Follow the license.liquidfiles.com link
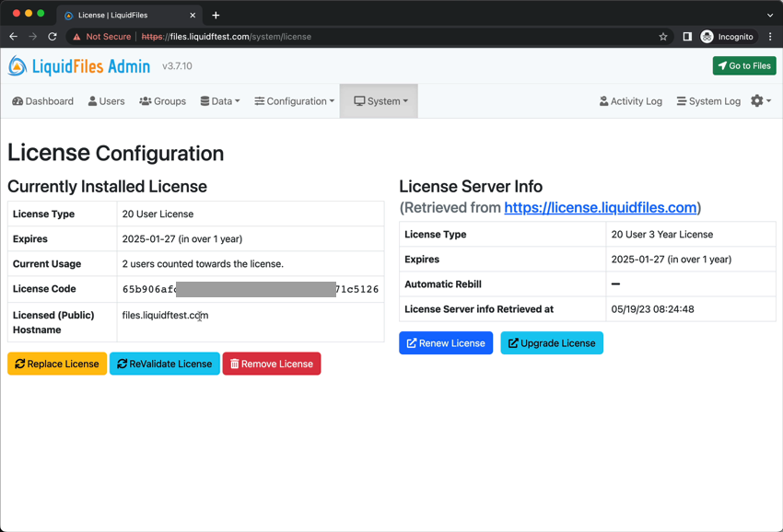The width and height of the screenshot is (783, 532). [601, 207]
